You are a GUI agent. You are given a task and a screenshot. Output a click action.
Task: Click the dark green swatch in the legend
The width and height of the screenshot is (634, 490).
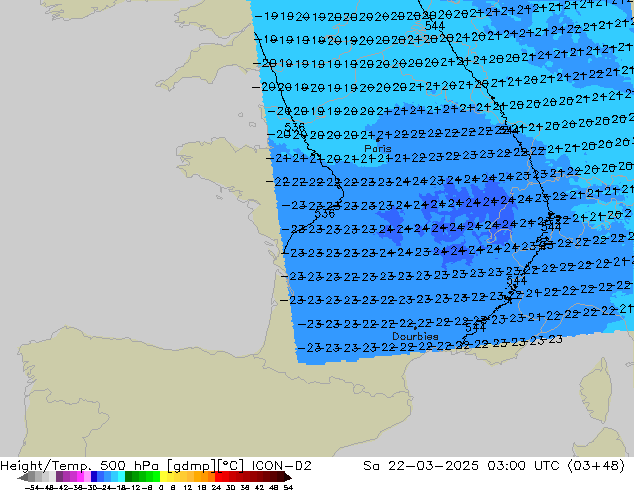click(x=129, y=476)
